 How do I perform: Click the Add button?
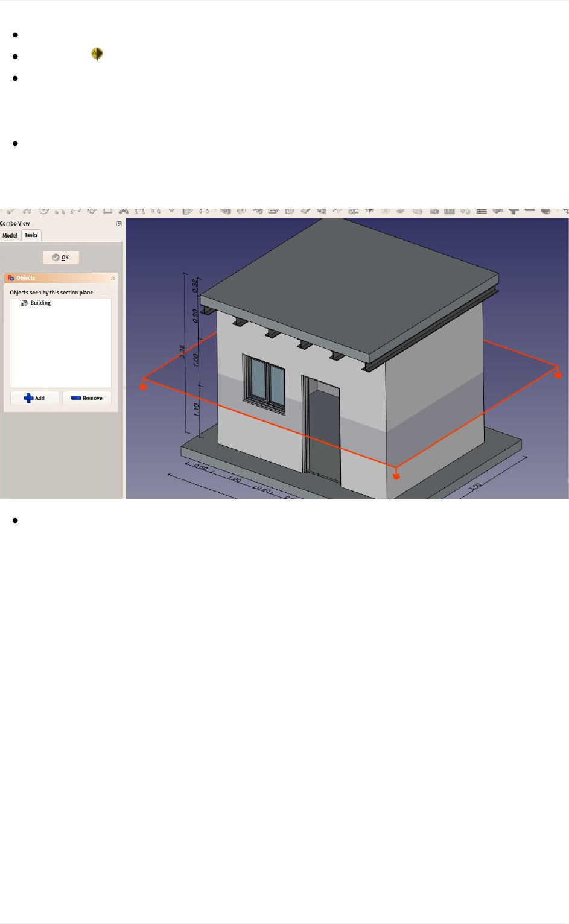point(34,398)
